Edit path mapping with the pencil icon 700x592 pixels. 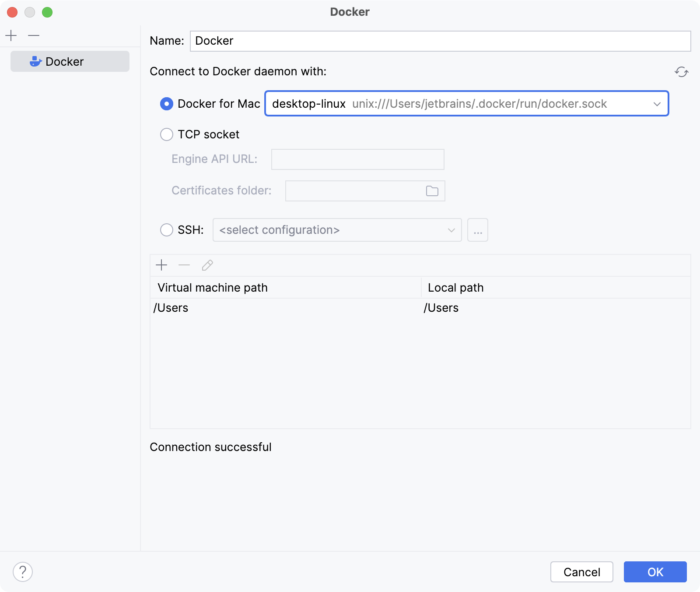[207, 265]
